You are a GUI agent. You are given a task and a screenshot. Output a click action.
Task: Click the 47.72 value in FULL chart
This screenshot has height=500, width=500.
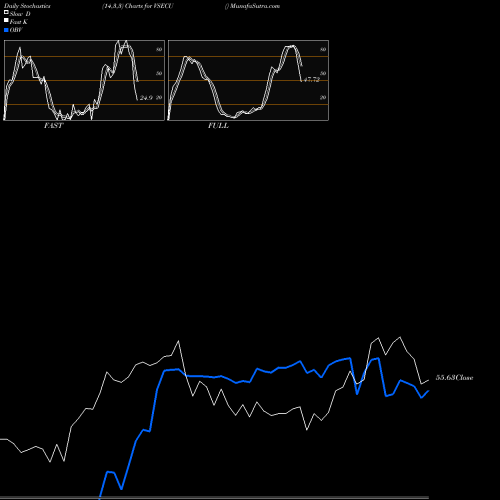pos(312,80)
